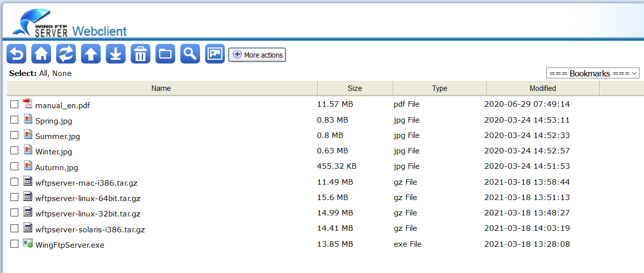Click the 2020-06-29 07:49:14 modified date
The width and height of the screenshot is (644, 273).
pos(527,104)
